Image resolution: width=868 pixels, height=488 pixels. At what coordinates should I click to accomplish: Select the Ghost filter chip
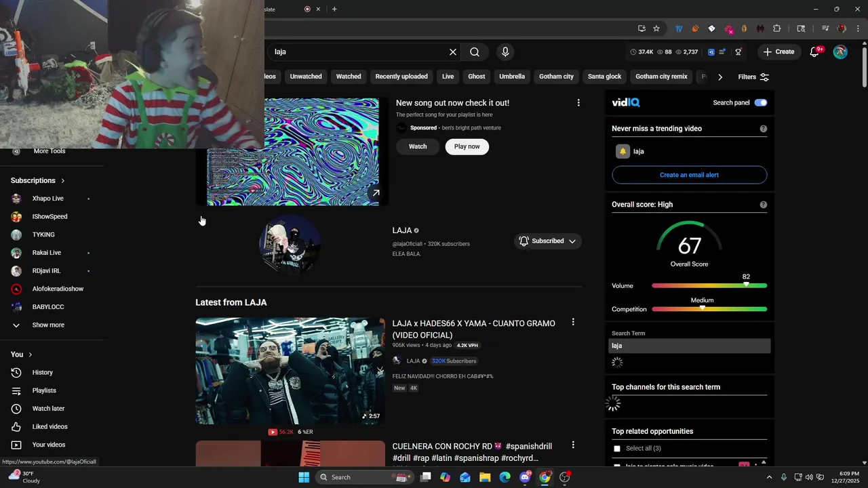point(477,77)
